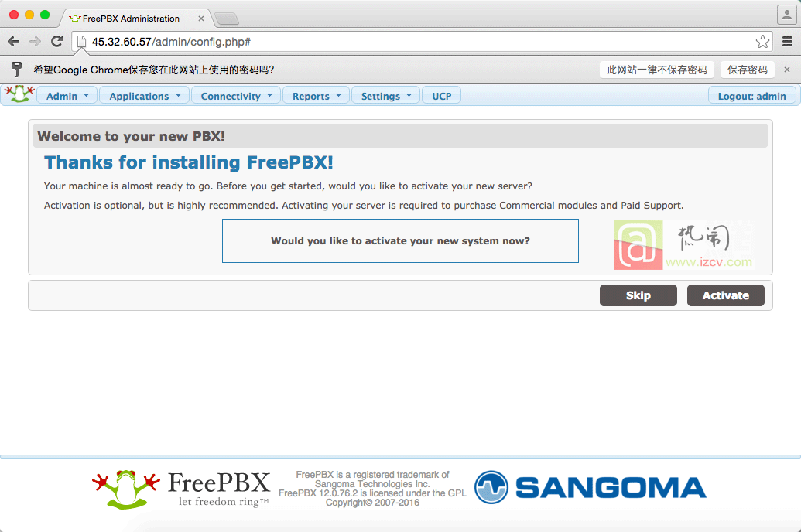This screenshot has width=801, height=532.
Task: Expand the Applications dropdown menu
Action: tap(145, 95)
